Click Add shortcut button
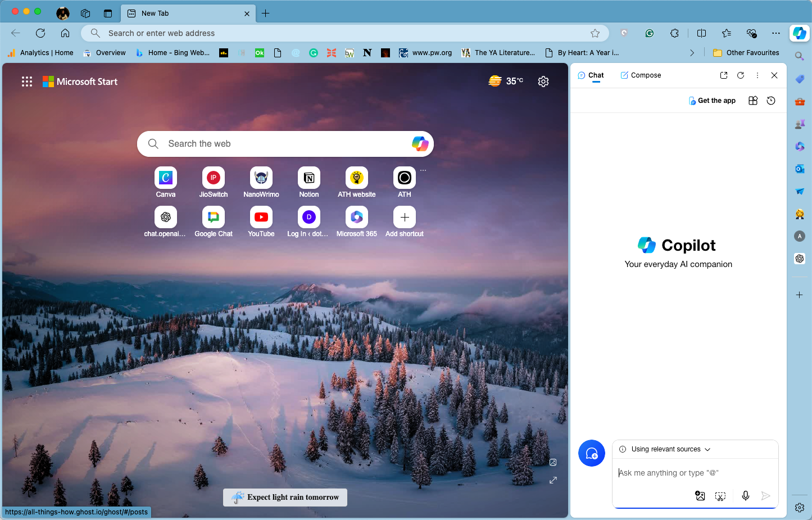The width and height of the screenshot is (812, 520). tap(405, 222)
